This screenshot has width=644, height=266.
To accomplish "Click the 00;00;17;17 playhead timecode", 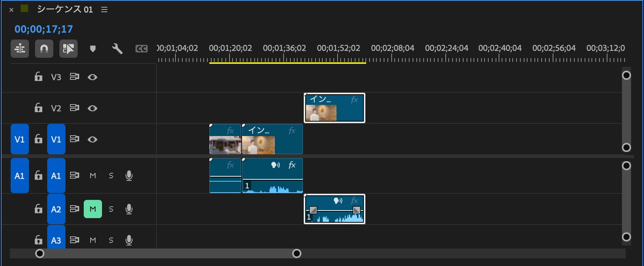I will [x=43, y=29].
